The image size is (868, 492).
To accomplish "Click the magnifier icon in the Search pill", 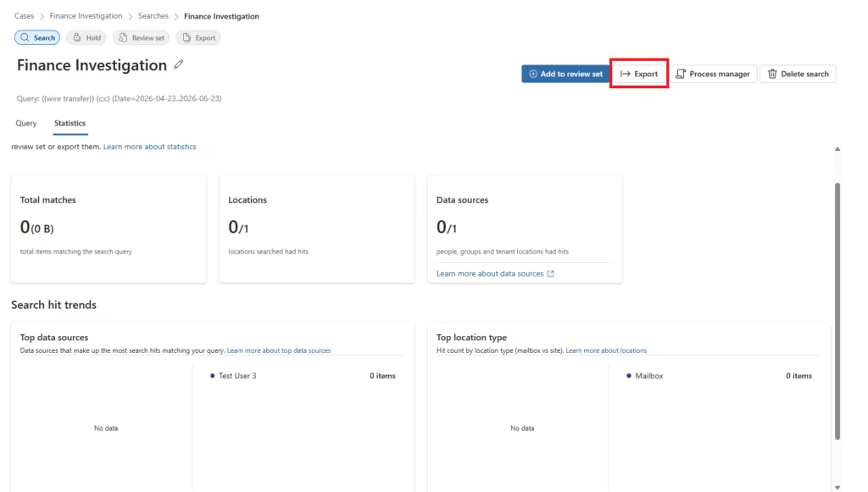I will point(25,37).
